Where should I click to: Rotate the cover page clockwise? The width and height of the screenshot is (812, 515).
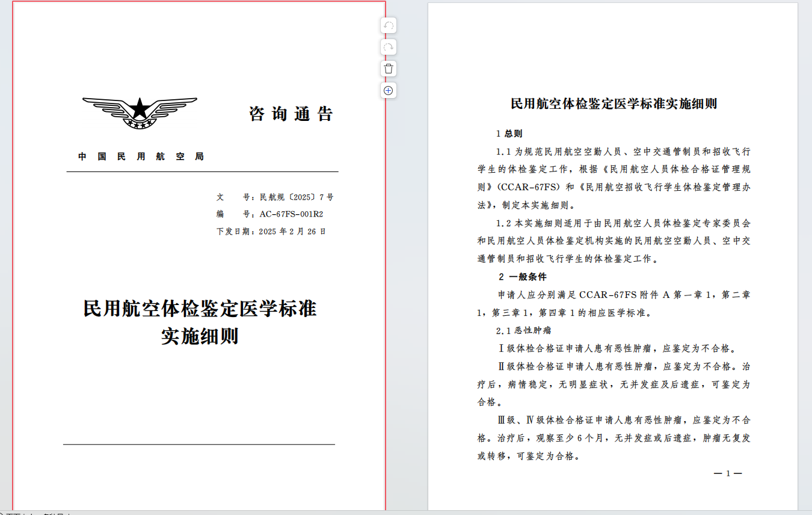(389, 48)
